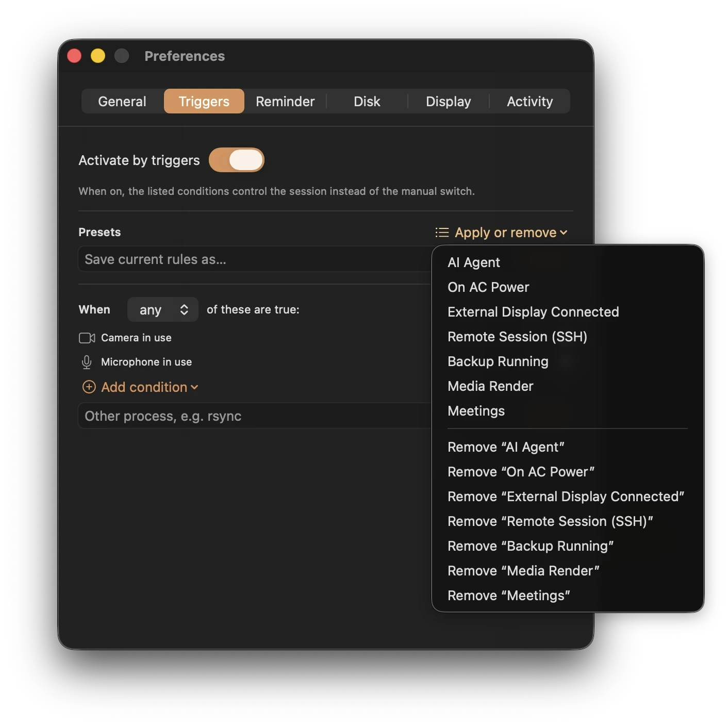728x726 pixels.
Task: Click the camera icon beside Camera in use
Action: point(87,338)
